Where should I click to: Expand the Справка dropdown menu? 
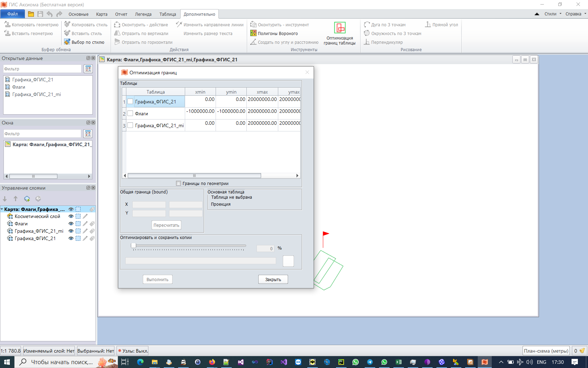(x=575, y=14)
